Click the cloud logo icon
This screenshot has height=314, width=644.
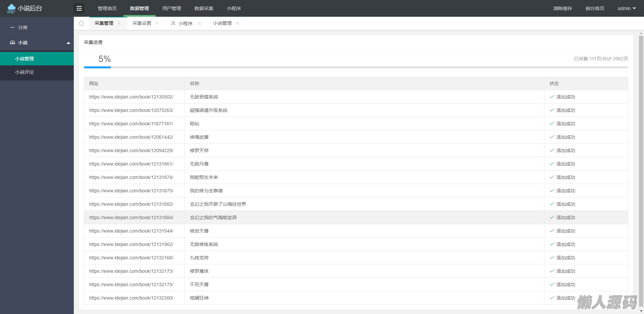11,8
